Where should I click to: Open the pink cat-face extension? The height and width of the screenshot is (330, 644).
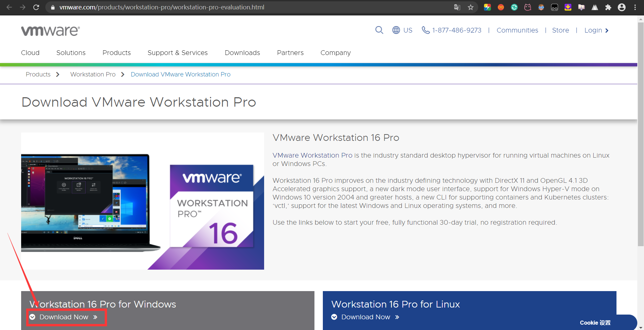pos(528,7)
